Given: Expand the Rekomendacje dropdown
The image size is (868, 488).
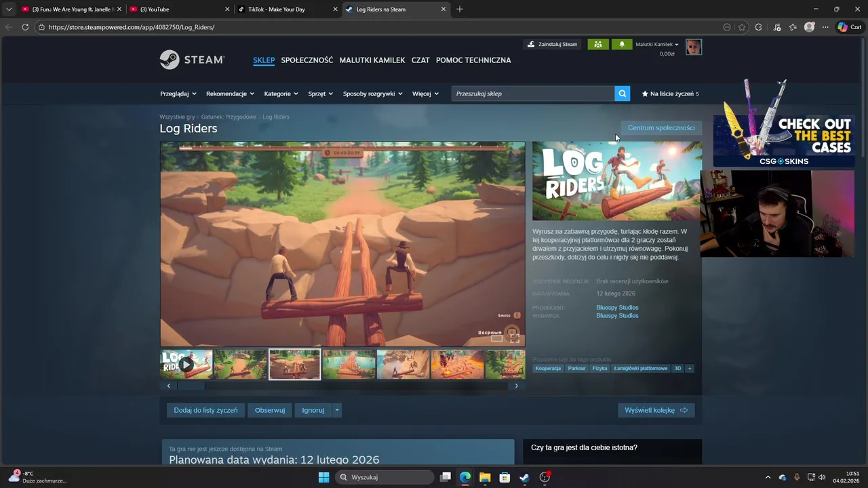Looking at the screenshot, I should (x=230, y=94).
